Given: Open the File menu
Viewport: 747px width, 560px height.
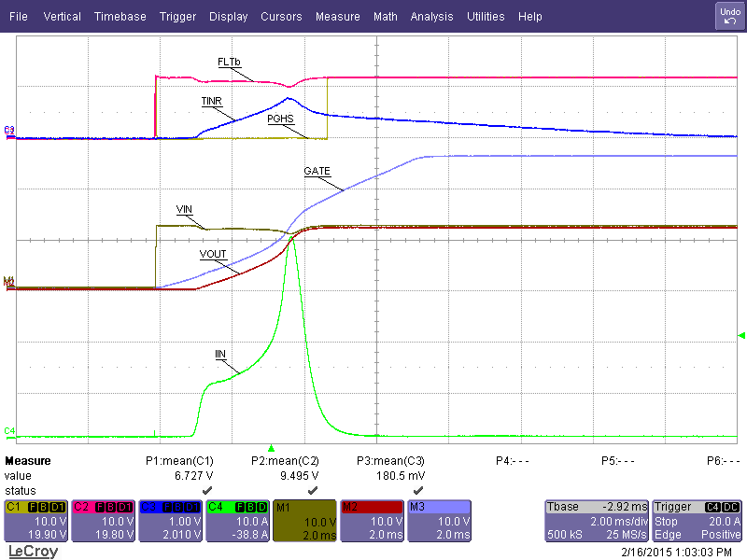Looking at the screenshot, I should point(19,17).
